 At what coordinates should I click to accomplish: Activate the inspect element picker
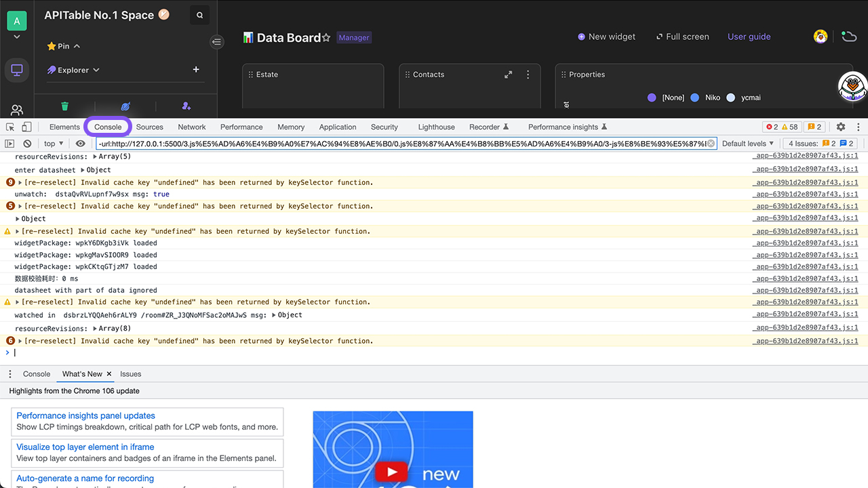point(10,127)
